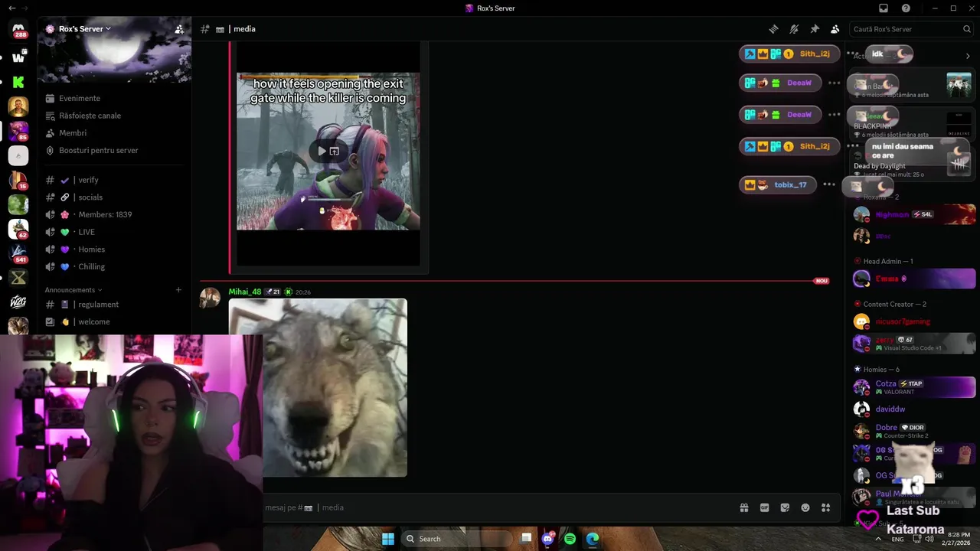Open the Discord help icon

click(906, 8)
